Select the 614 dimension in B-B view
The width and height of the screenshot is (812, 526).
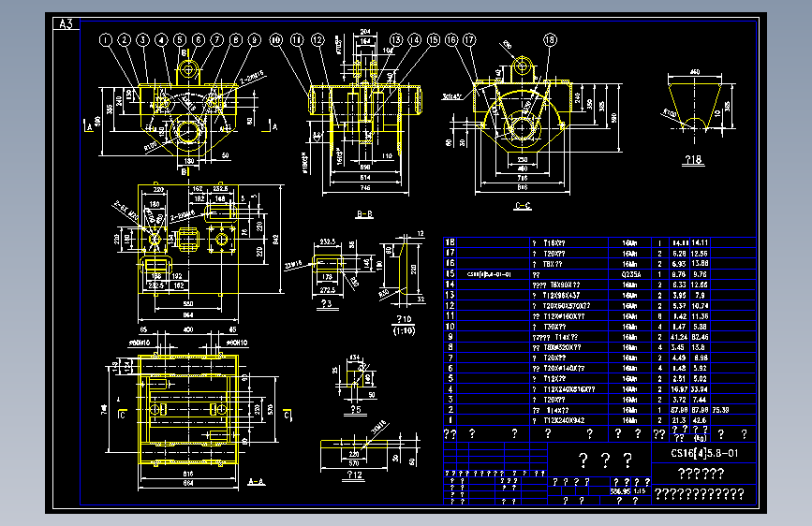tap(365, 178)
